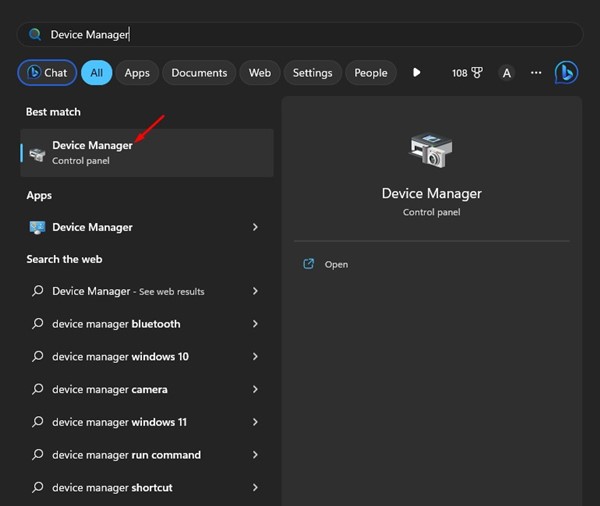Expand the Device Manager app result arrow

(255, 227)
